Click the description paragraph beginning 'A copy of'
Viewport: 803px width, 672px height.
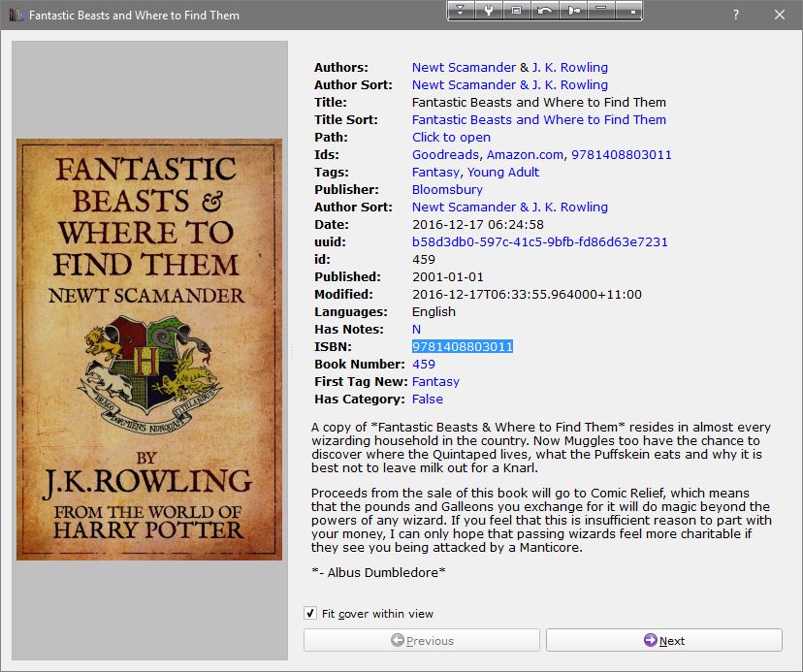point(541,447)
